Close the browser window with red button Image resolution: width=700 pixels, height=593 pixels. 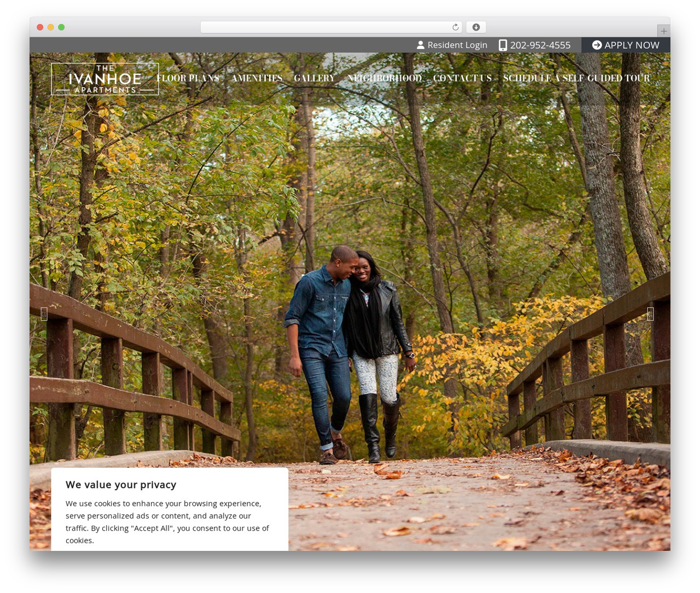(x=40, y=27)
